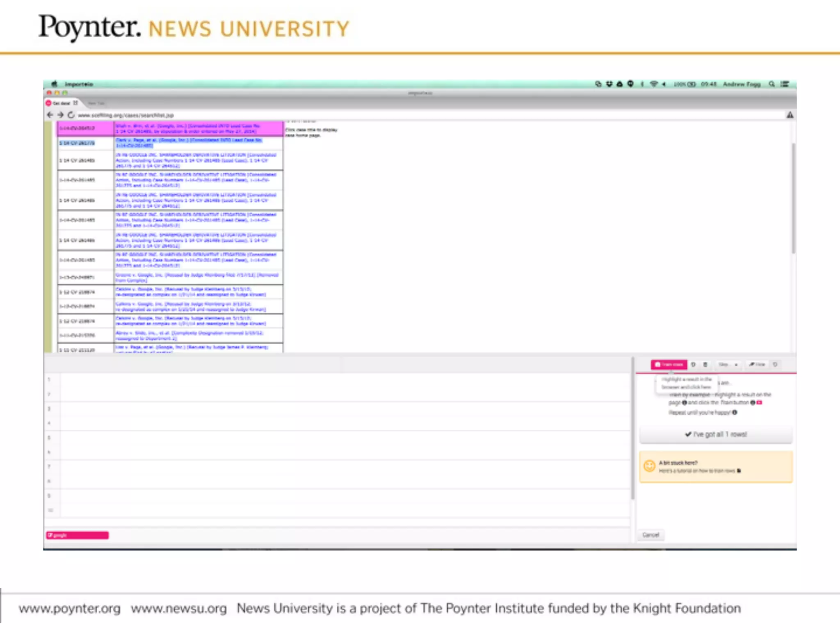
Task: Click the undo icon beside Train rows
Action: coord(694,364)
